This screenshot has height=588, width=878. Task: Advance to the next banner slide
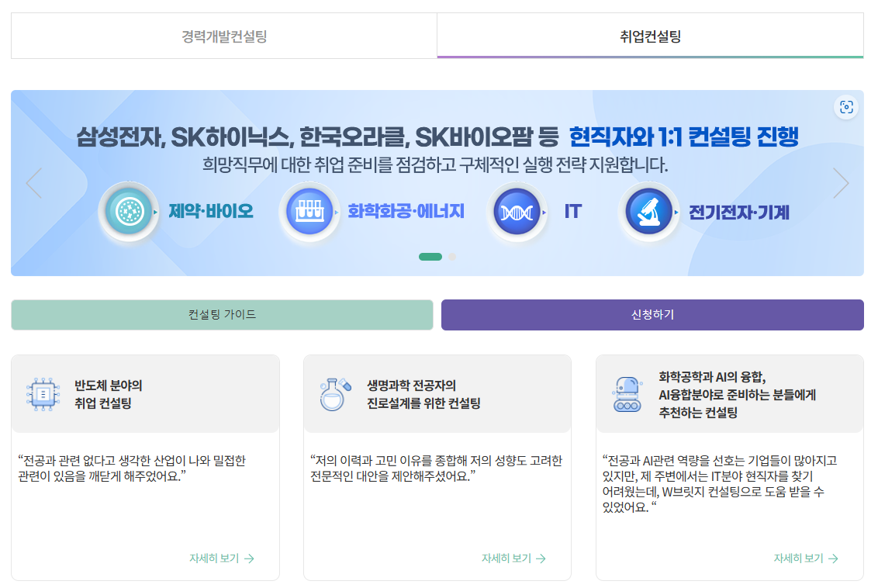tap(841, 183)
